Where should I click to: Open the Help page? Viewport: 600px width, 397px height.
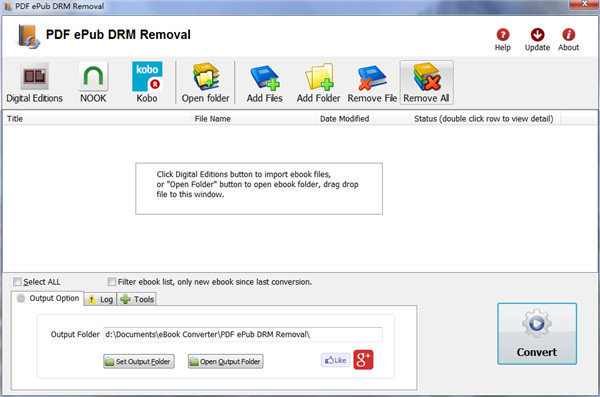(503, 39)
